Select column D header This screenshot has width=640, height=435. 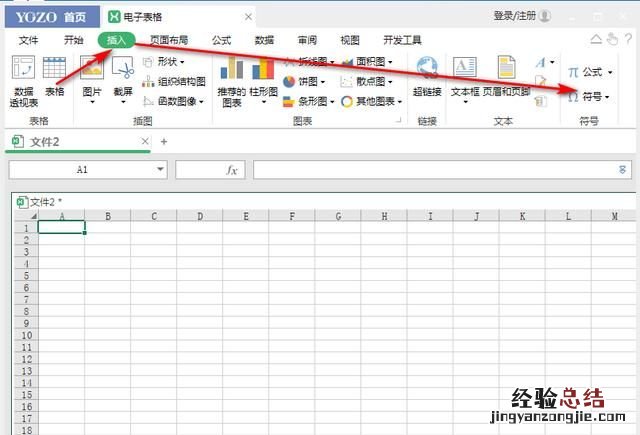(x=199, y=215)
